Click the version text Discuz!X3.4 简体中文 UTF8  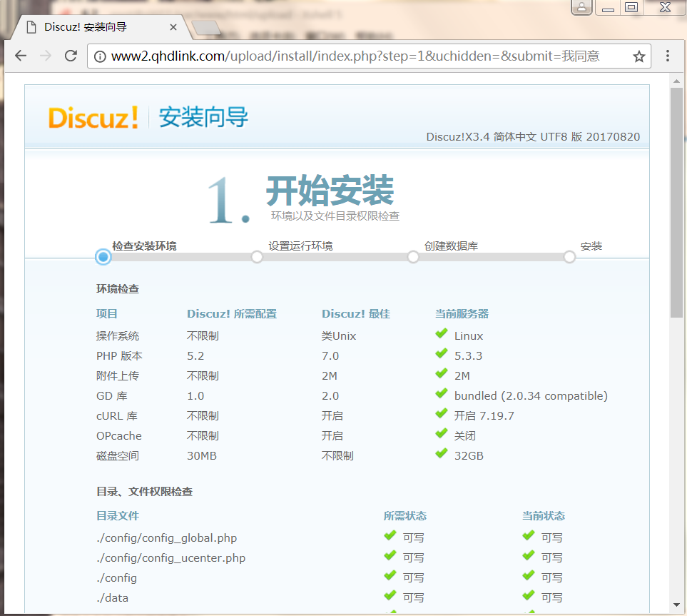(497, 137)
